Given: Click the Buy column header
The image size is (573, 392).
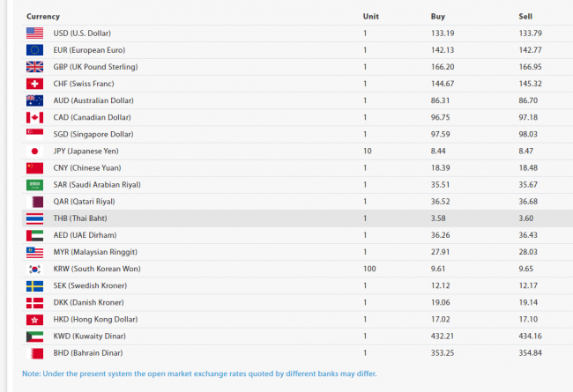Looking at the screenshot, I should pos(438,16).
